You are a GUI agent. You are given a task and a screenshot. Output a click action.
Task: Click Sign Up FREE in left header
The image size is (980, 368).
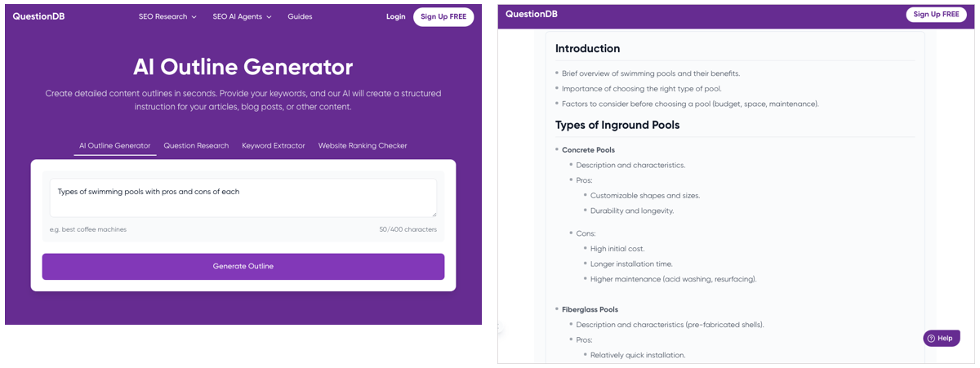[443, 16]
